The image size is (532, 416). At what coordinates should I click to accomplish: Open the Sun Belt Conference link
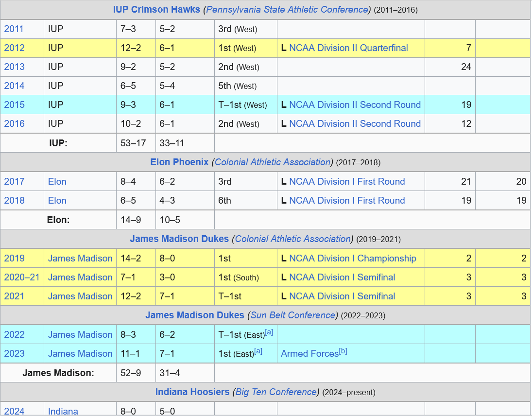click(x=293, y=315)
